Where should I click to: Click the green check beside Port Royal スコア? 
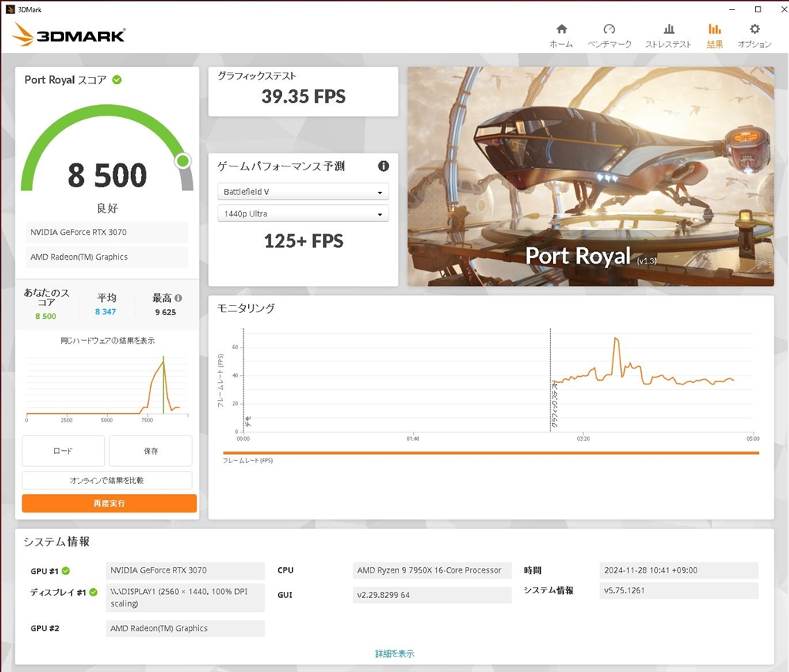click(117, 79)
